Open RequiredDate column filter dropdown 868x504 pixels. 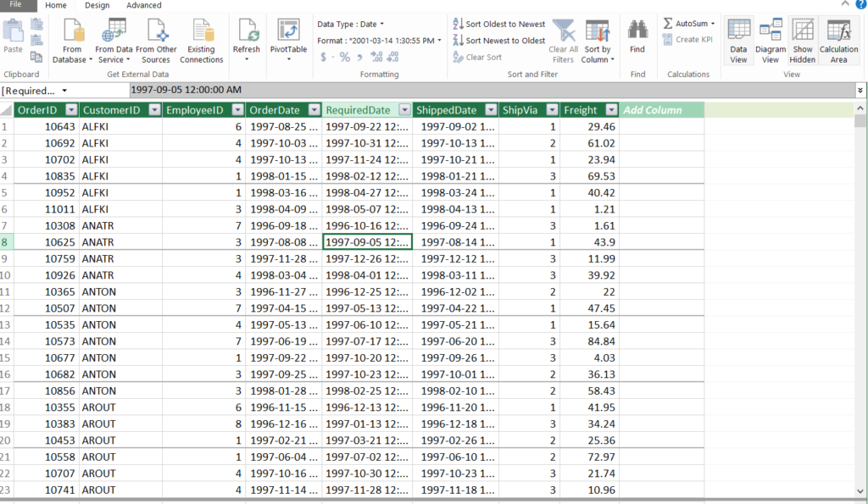pyautogui.click(x=404, y=109)
